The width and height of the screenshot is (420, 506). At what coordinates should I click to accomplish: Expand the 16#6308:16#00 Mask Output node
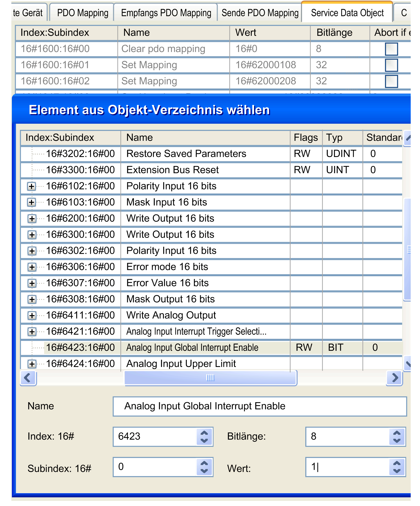tap(31, 299)
